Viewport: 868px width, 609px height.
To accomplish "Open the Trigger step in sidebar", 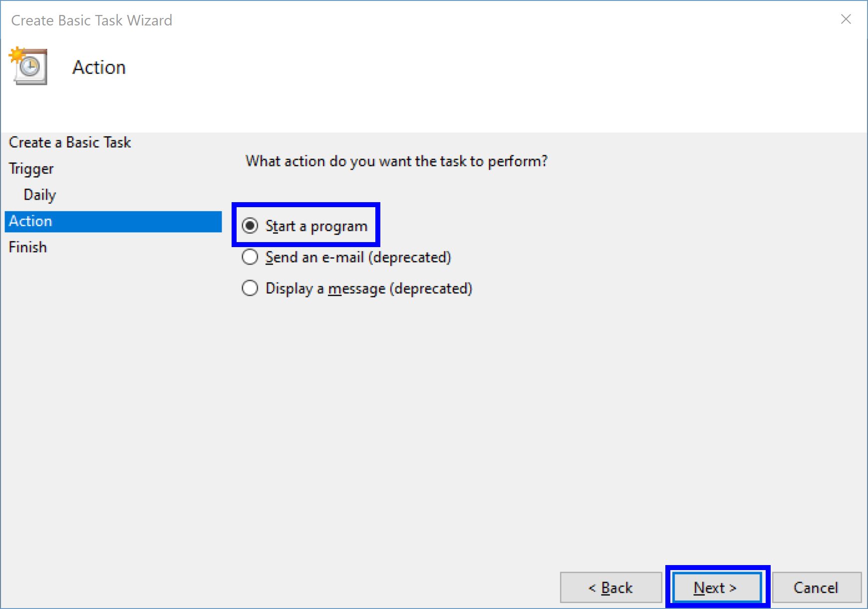I will coord(31,169).
